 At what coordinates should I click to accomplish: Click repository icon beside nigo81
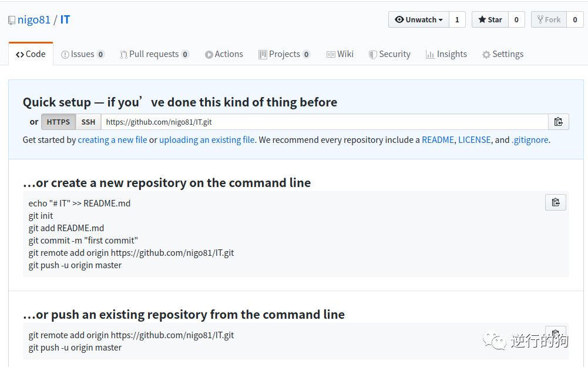pos(12,20)
